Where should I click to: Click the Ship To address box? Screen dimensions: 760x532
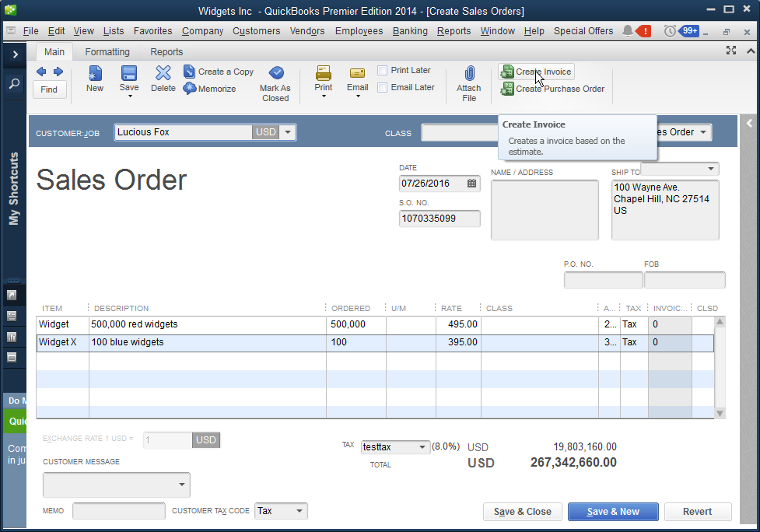(x=665, y=210)
